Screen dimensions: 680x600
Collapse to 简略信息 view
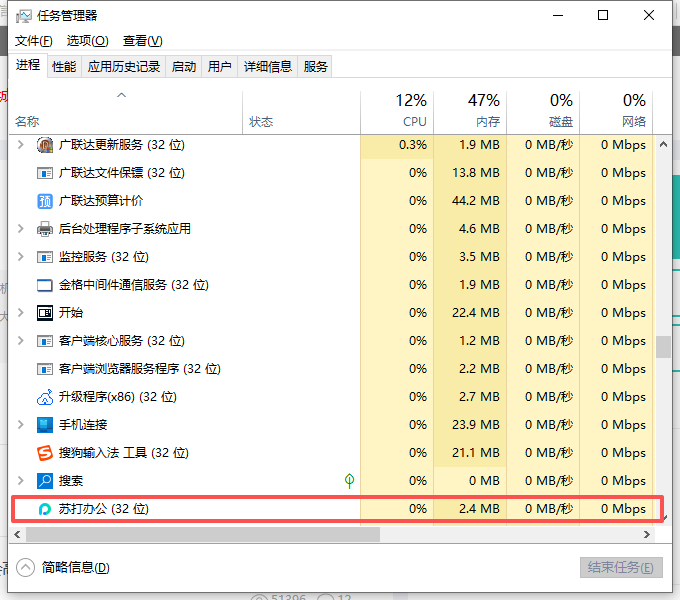tap(26, 567)
